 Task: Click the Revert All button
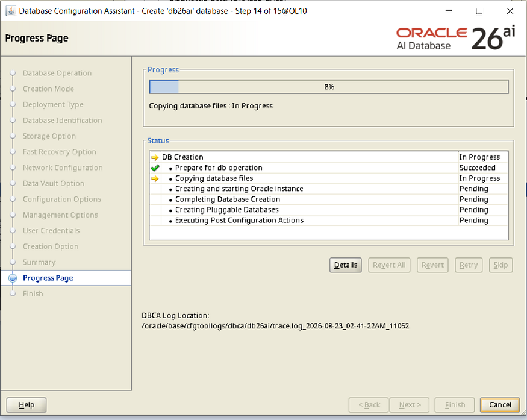point(389,265)
